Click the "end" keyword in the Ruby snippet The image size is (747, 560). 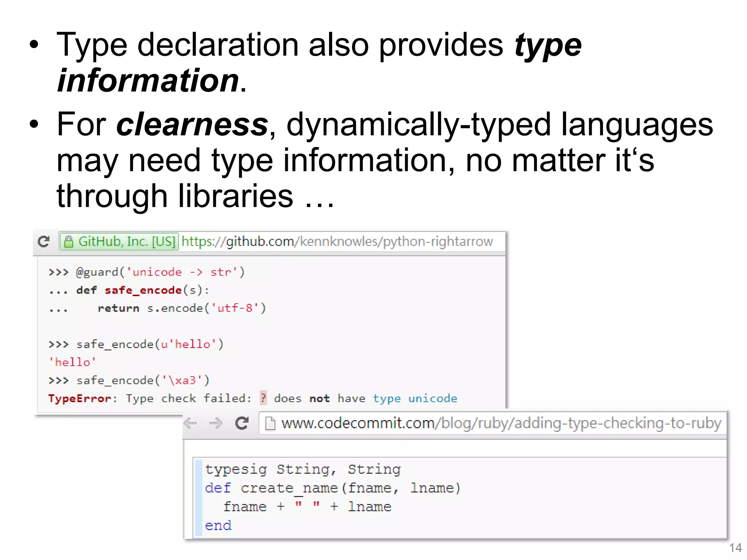click(218, 526)
